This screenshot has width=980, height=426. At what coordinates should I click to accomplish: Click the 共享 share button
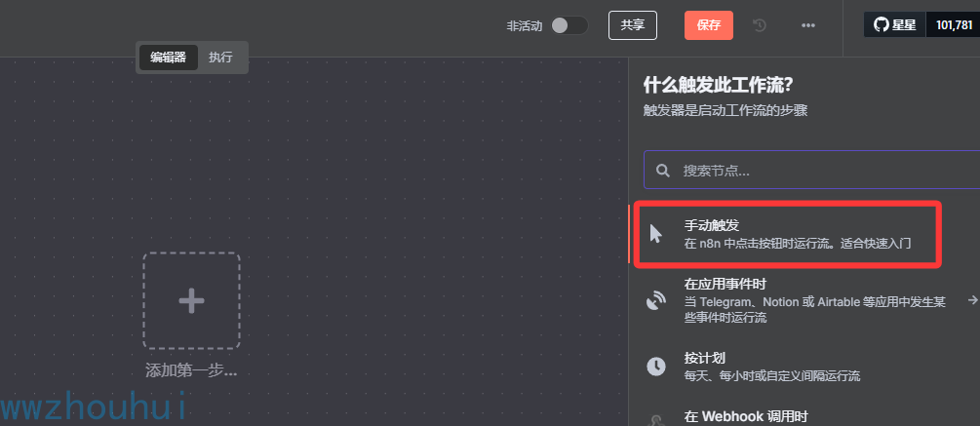click(633, 25)
